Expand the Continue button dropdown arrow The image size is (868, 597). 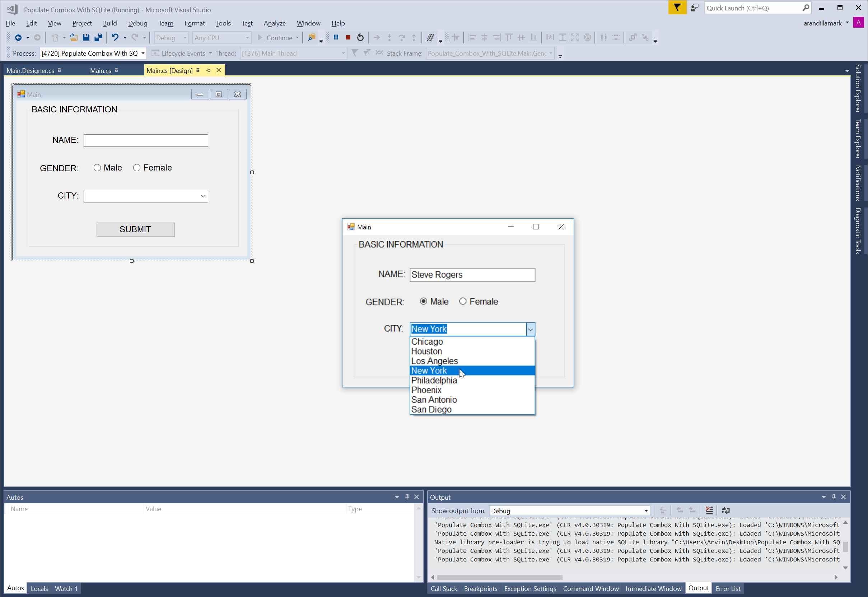pos(297,38)
